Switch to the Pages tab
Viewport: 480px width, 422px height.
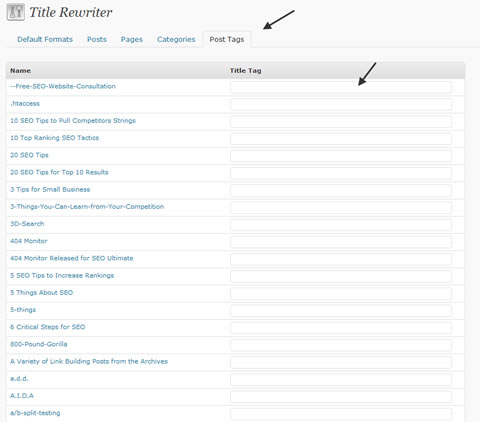(x=132, y=39)
